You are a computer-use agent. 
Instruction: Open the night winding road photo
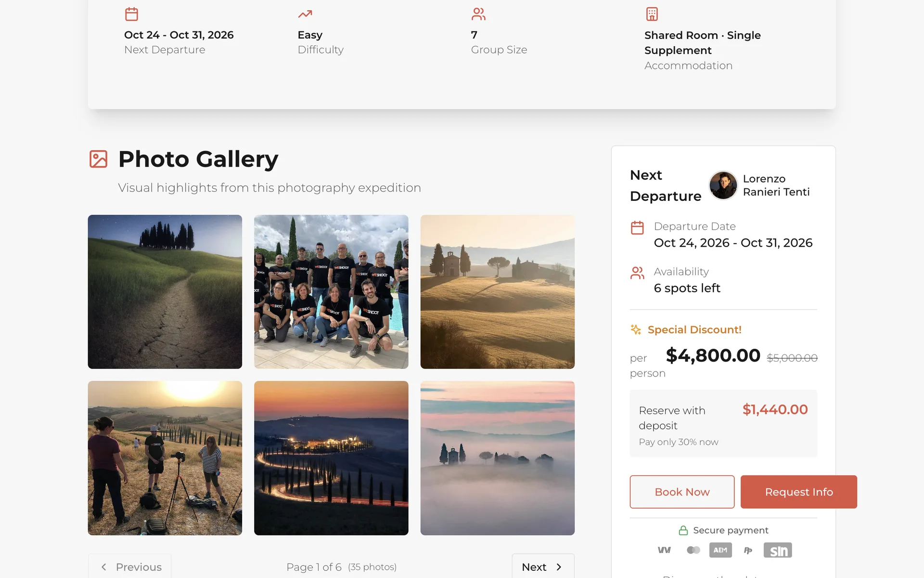(331, 458)
